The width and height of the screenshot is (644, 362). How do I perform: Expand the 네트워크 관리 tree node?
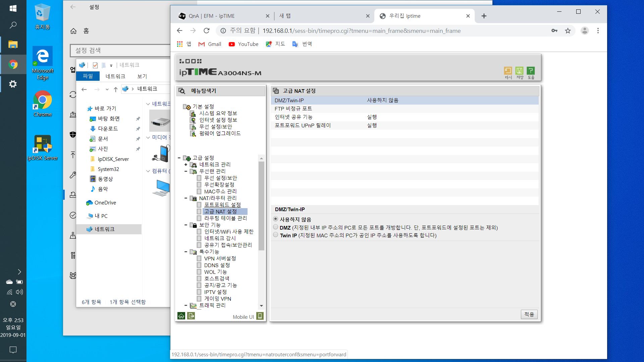click(186, 165)
